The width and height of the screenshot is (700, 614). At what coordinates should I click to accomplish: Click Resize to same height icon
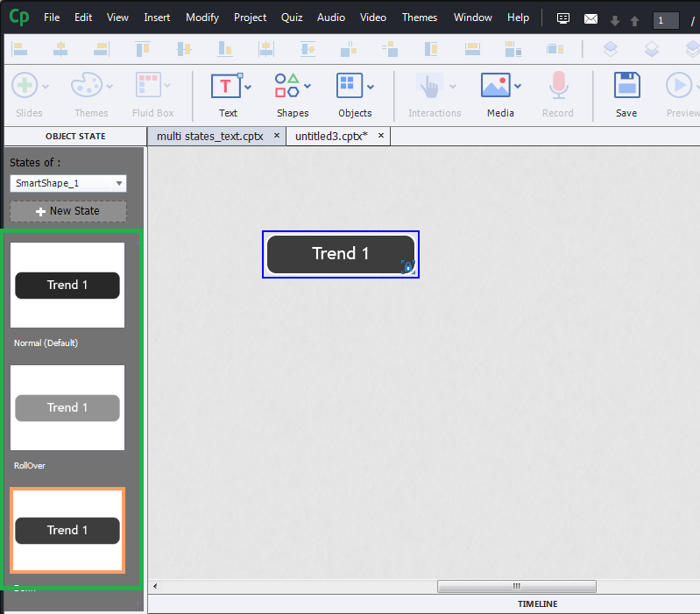pyautogui.click(x=431, y=49)
